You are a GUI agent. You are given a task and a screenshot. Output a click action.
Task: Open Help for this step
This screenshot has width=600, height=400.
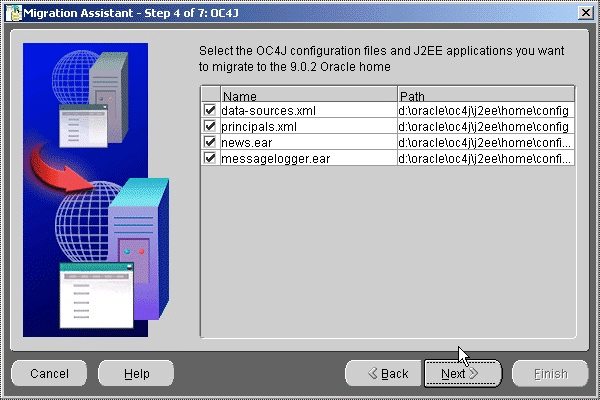[136, 373]
